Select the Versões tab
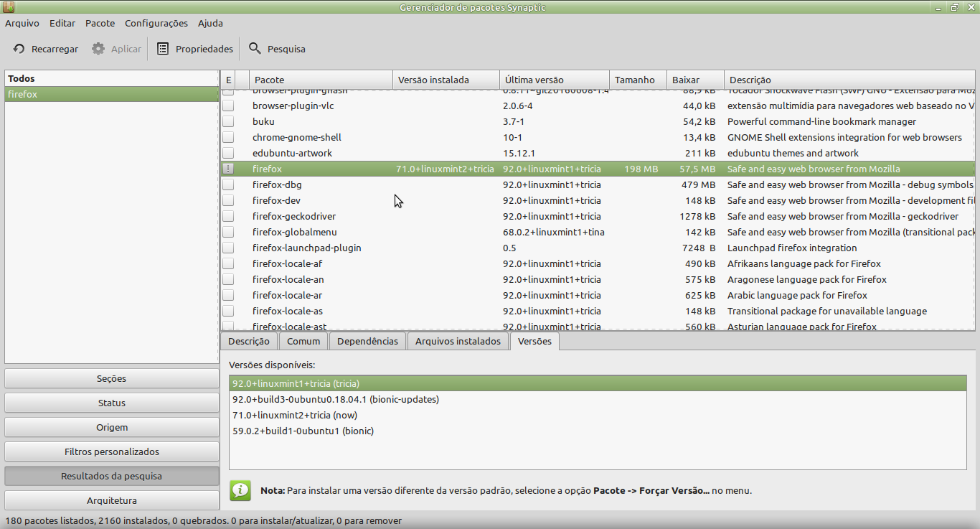Image resolution: width=980 pixels, height=529 pixels. [534, 341]
